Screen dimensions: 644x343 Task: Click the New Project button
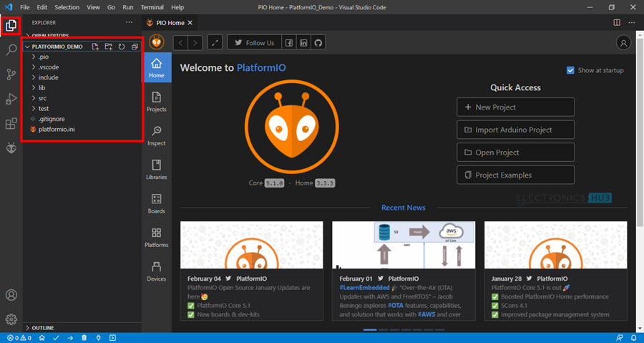515,107
